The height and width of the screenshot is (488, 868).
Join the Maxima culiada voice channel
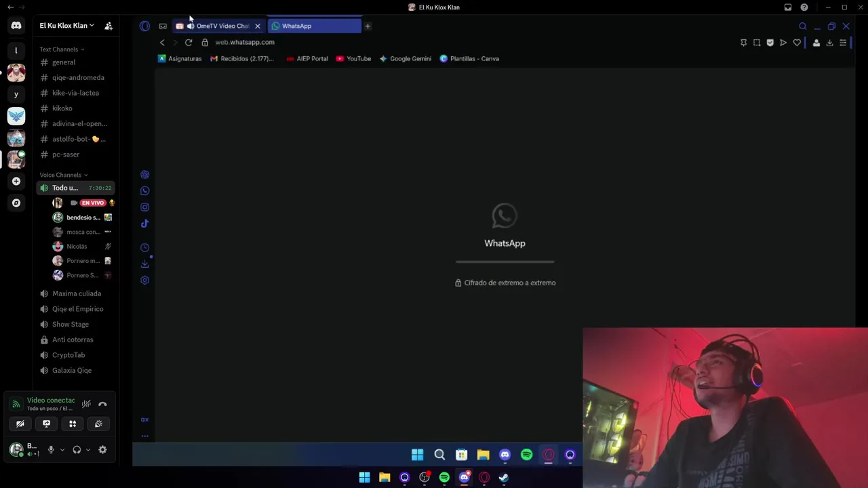75,293
